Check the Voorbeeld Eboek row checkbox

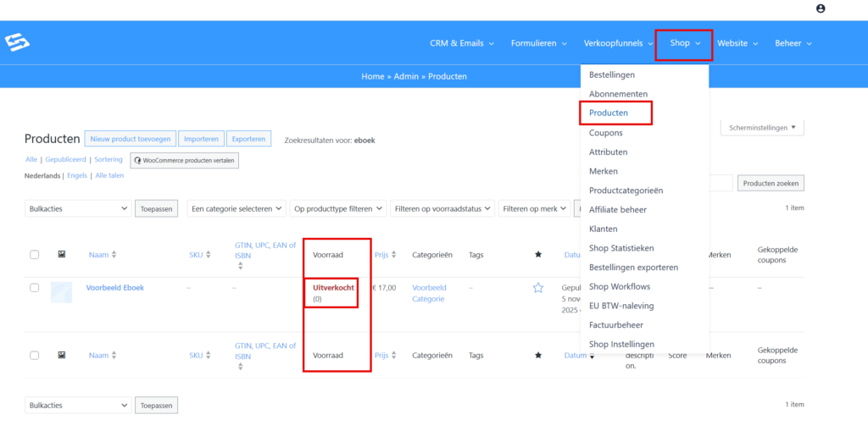coord(35,288)
